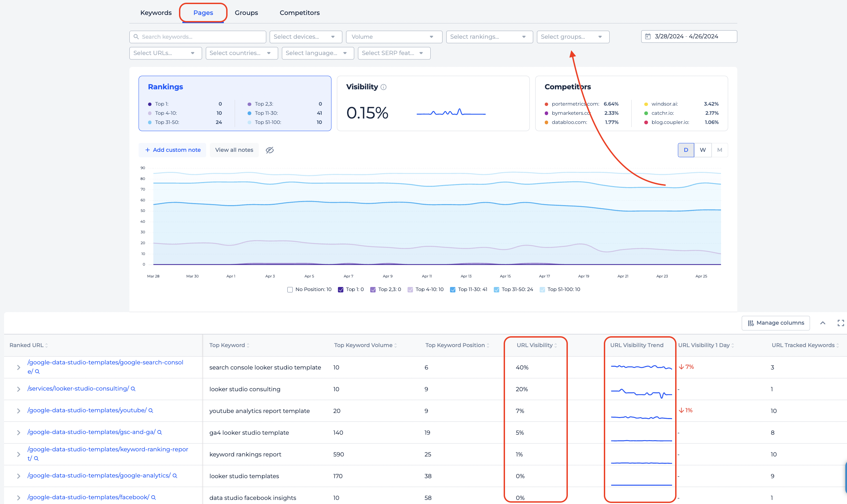Click search icon next to google-analytics URL
The width and height of the screenshot is (847, 504).
coord(175,476)
